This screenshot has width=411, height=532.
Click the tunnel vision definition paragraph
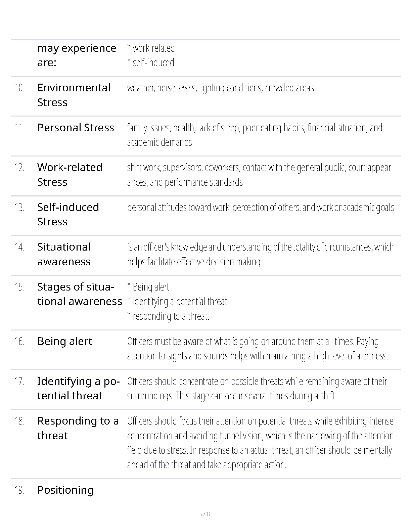point(260,443)
